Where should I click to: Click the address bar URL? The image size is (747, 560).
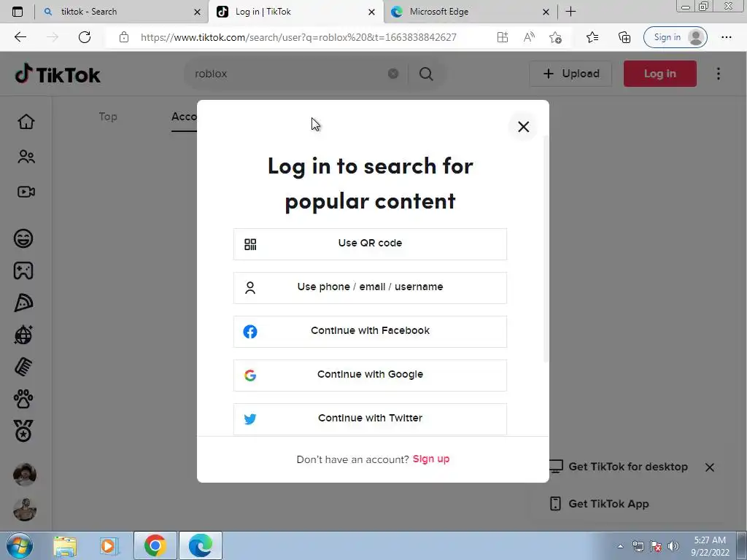pos(298,37)
